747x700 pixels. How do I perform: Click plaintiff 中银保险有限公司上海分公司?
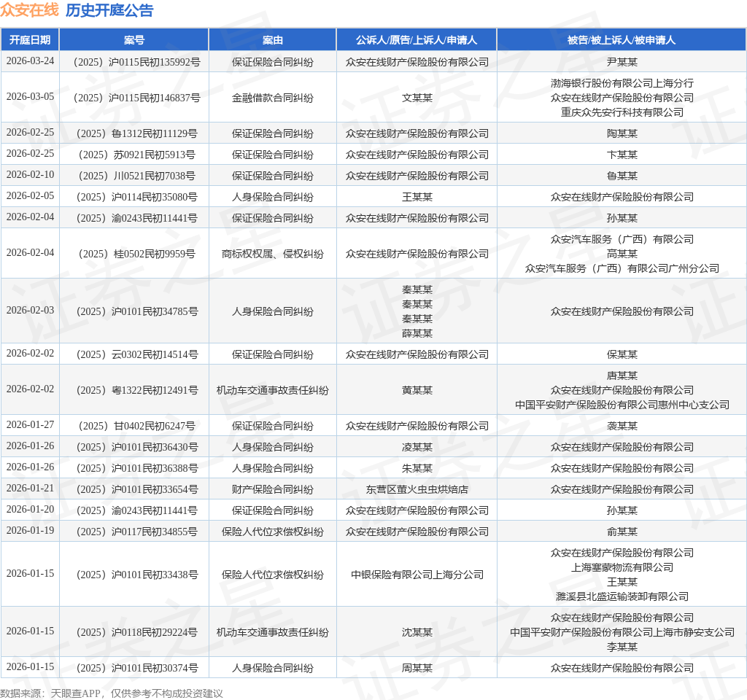[417, 575]
